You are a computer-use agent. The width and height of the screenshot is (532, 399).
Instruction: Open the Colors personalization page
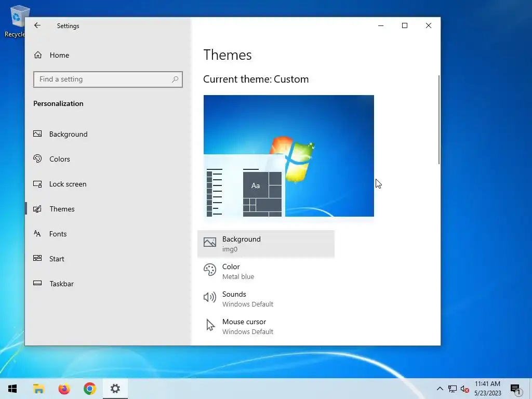[x=108, y=159]
